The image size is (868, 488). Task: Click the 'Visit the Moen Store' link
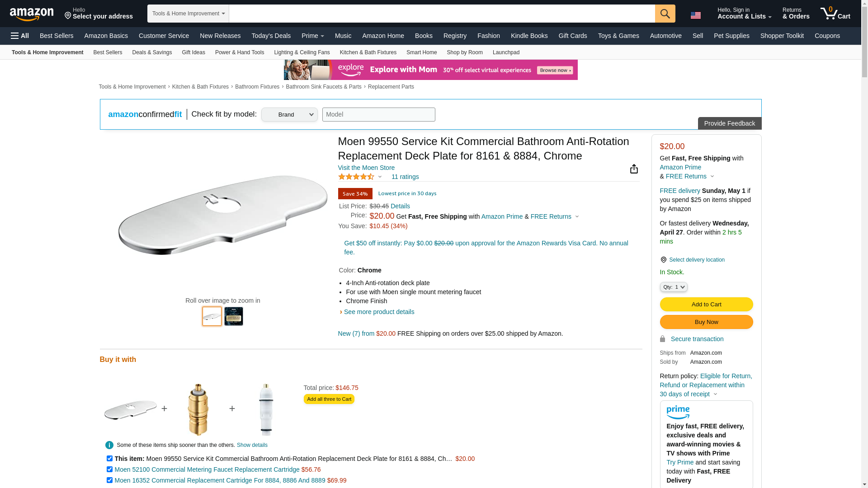(x=366, y=168)
